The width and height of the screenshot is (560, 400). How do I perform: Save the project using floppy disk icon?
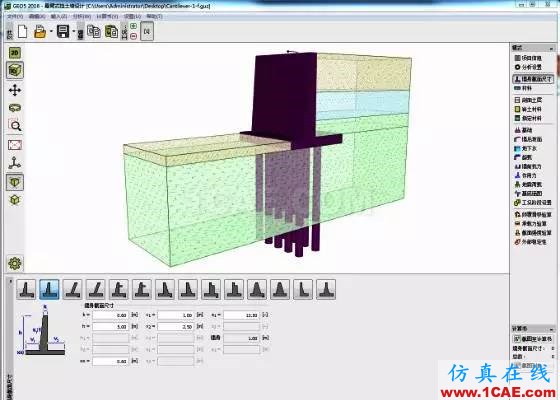(x=63, y=31)
